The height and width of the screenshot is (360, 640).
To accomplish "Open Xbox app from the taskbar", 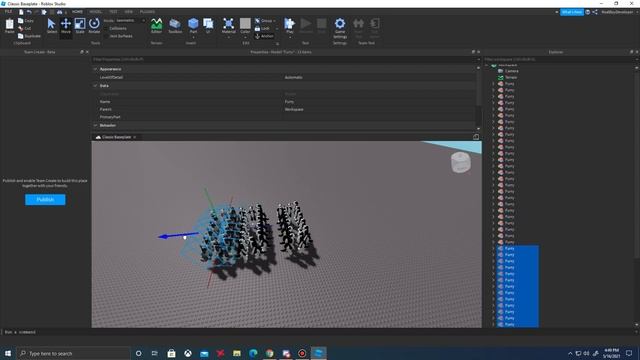I will pyautogui.click(x=188, y=353).
